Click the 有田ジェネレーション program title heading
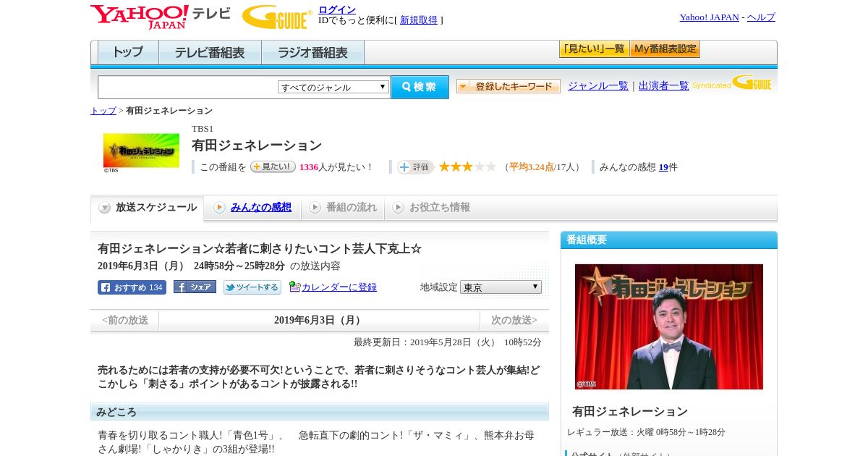 pos(257,145)
